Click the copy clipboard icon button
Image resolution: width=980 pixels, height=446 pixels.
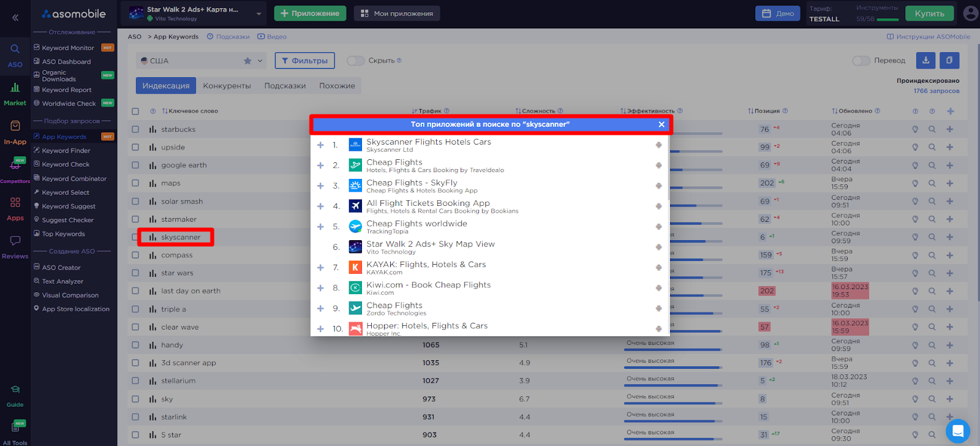click(x=949, y=60)
